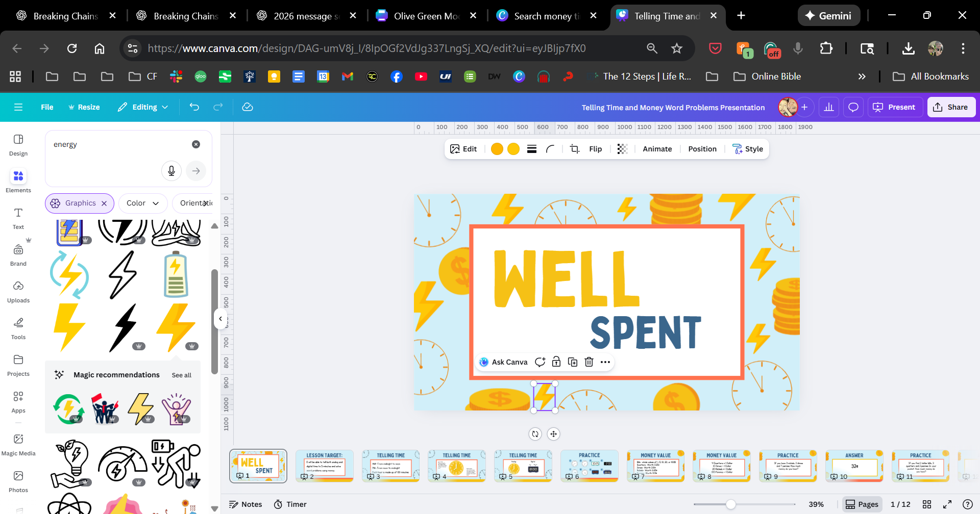
Task: Open the Editing mode dropdown
Action: (x=143, y=107)
